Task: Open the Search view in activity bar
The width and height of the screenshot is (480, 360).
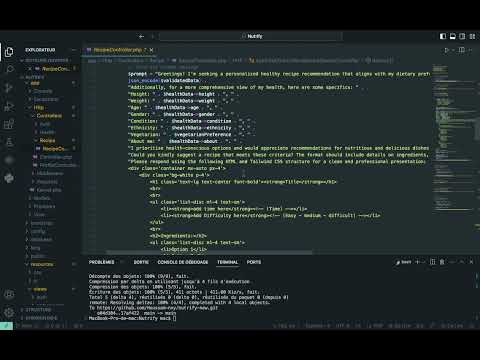Action: (9, 69)
